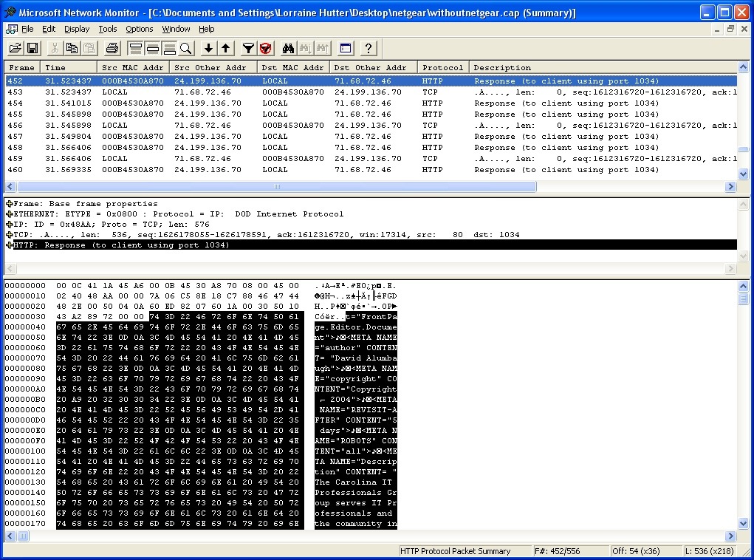This screenshot has width=754, height=560.
Task: Sort by the Frame column header
Action: click(x=23, y=67)
